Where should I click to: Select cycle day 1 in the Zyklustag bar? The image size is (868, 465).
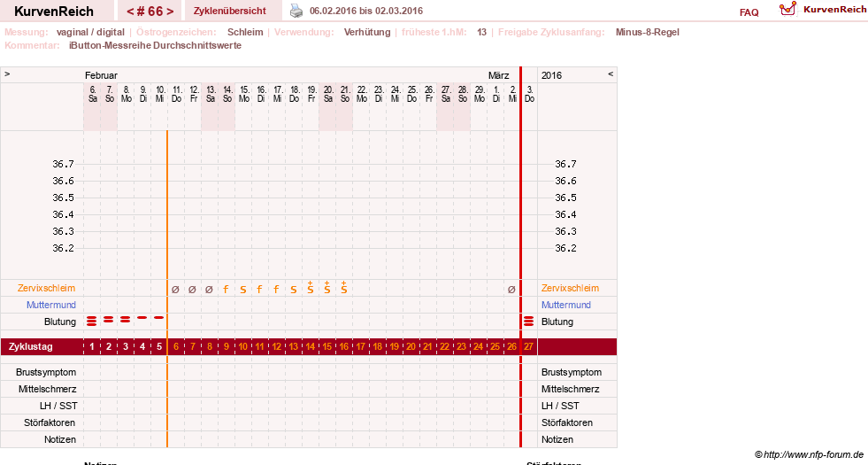[x=92, y=347]
